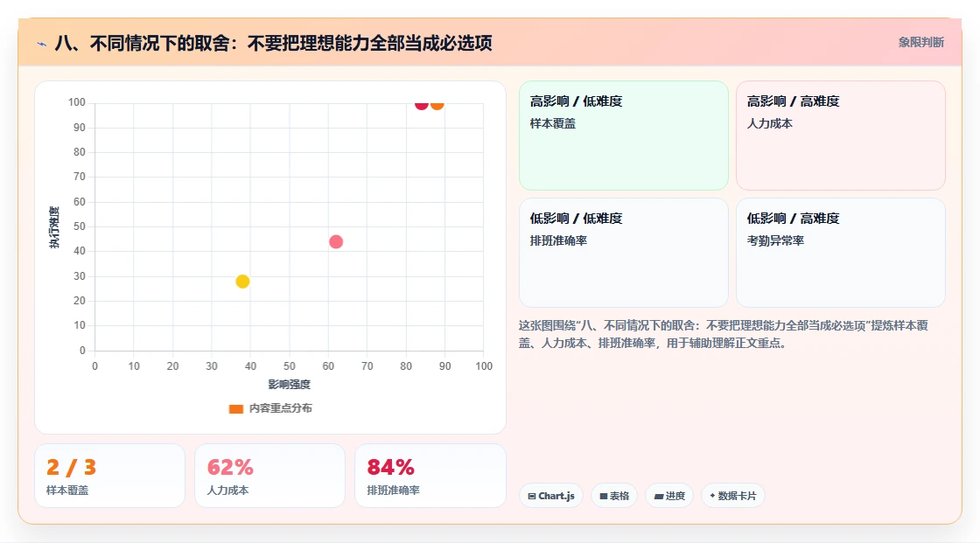Click the orange point at top of chart
This screenshot has height=543, width=980.
click(x=437, y=104)
